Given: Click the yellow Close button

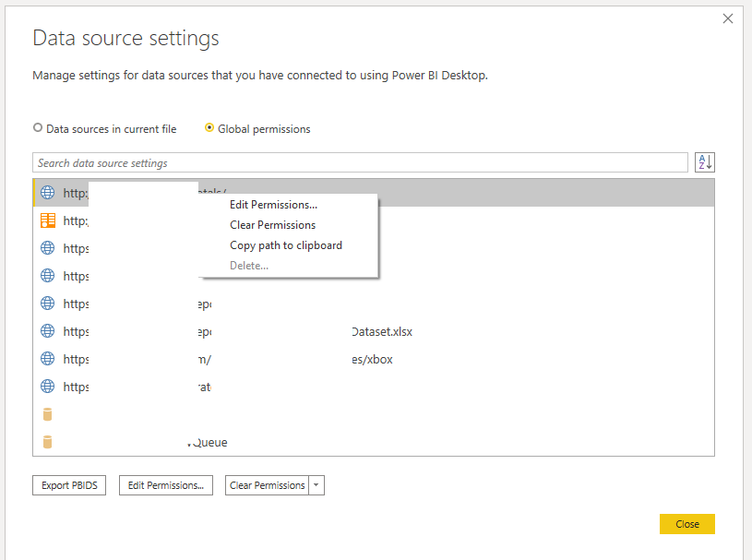Looking at the screenshot, I should pyautogui.click(x=687, y=524).
